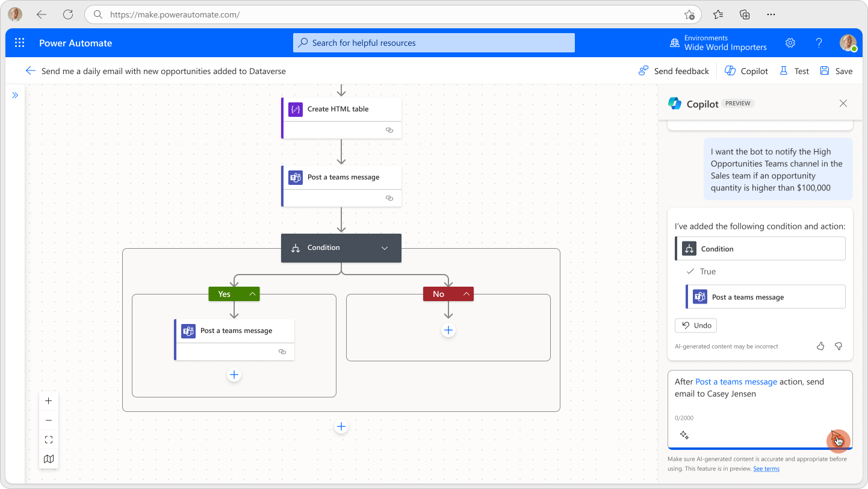Click the 0/2000 character counter
The height and width of the screenshot is (489, 868).
pos(684,418)
